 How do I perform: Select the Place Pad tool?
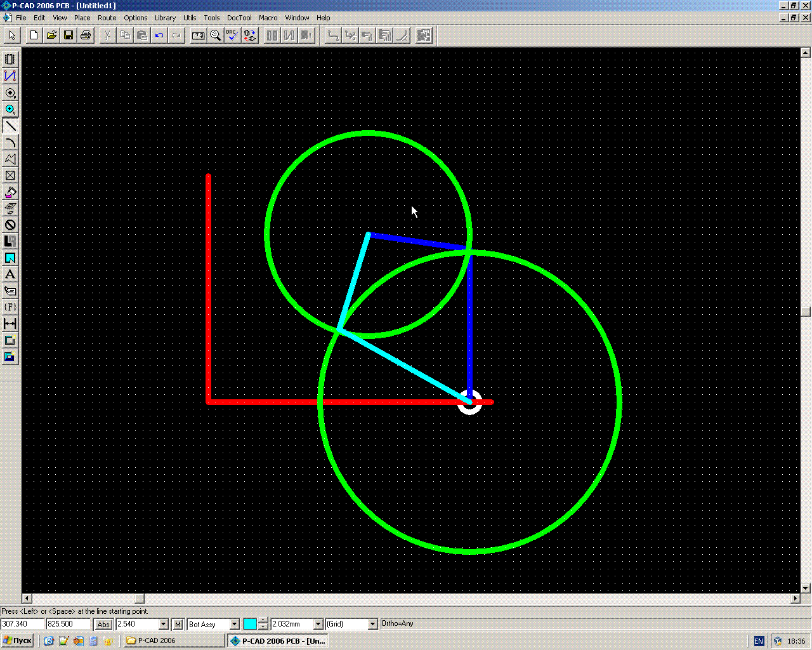click(x=10, y=93)
